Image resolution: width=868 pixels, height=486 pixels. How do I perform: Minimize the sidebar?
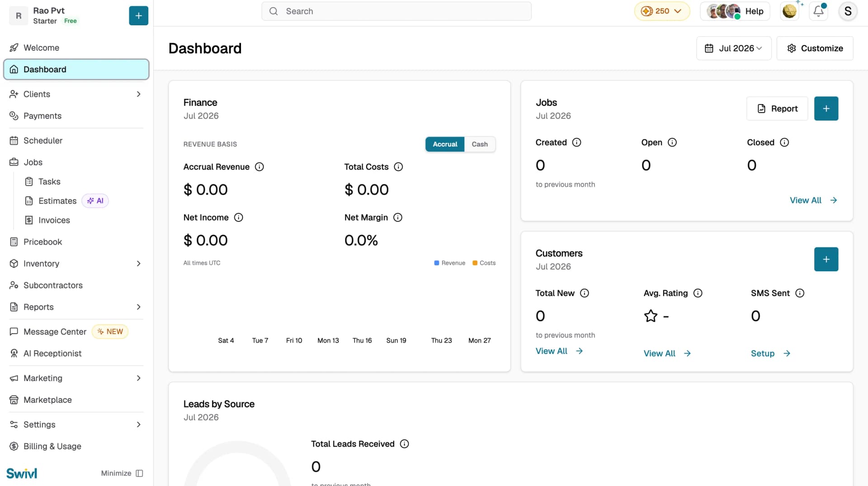[122, 473]
